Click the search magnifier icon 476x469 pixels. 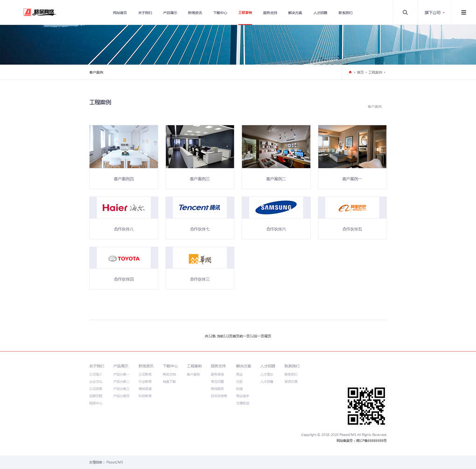point(405,13)
